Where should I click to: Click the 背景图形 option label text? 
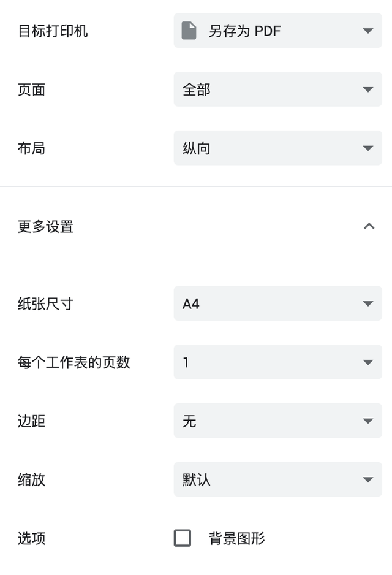point(236,538)
